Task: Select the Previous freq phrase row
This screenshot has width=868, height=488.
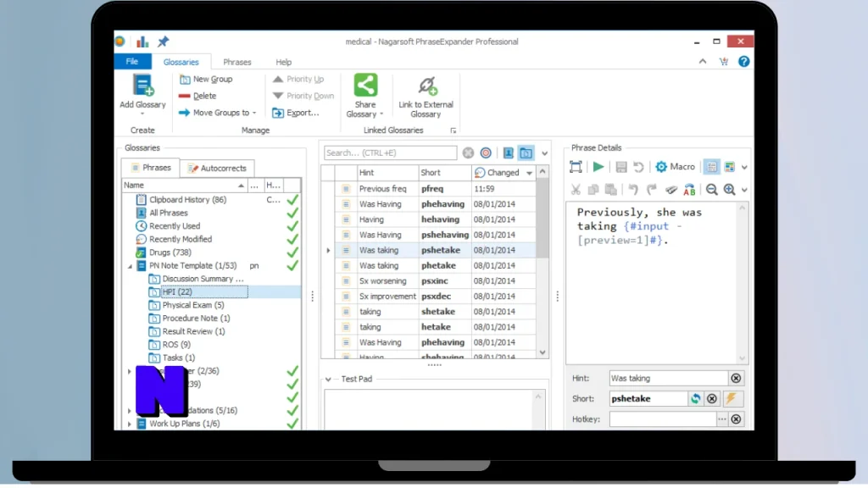Action: [436, 189]
